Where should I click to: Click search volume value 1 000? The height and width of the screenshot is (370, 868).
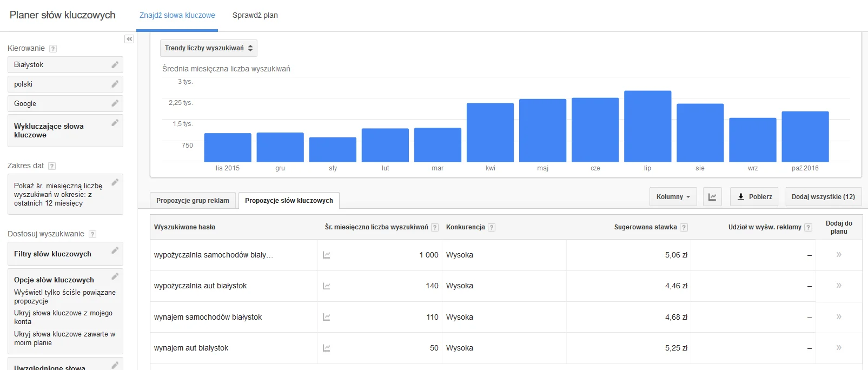pos(429,255)
